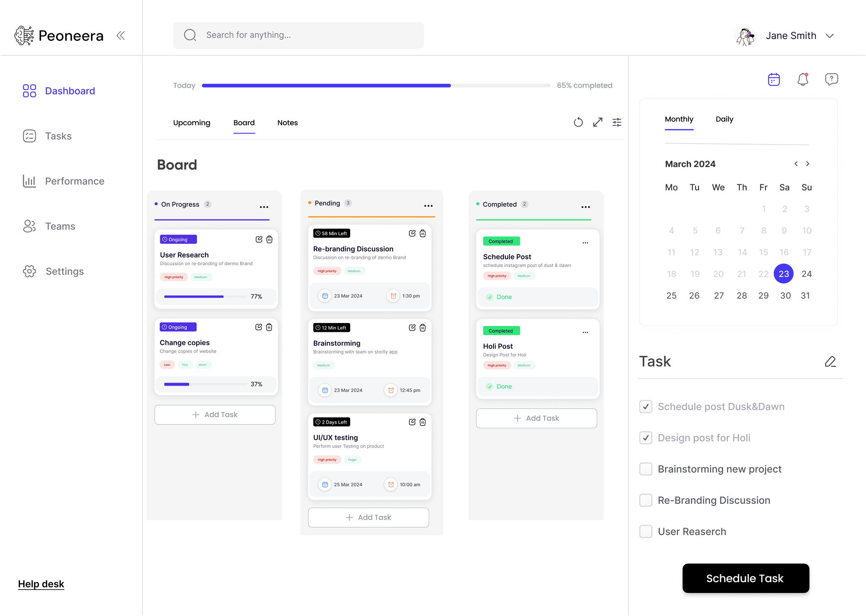Viewport: 866px width, 616px height.
Task: Click the board refresh icon
Action: [578, 123]
